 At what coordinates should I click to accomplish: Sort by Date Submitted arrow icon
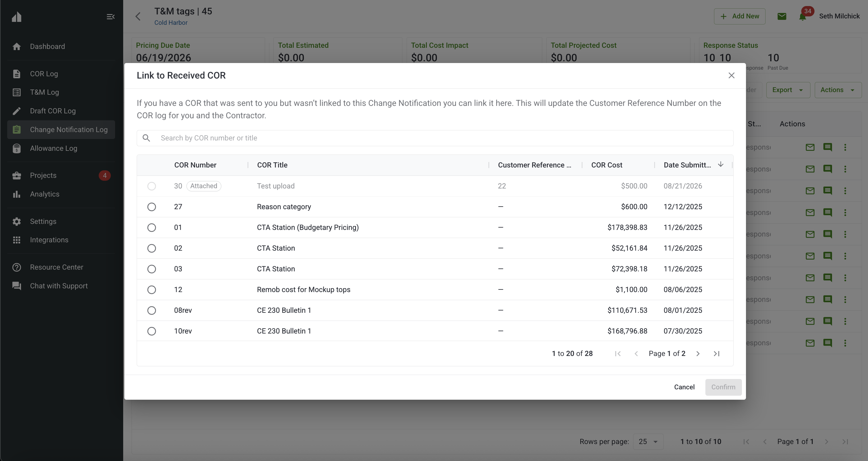(720, 164)
